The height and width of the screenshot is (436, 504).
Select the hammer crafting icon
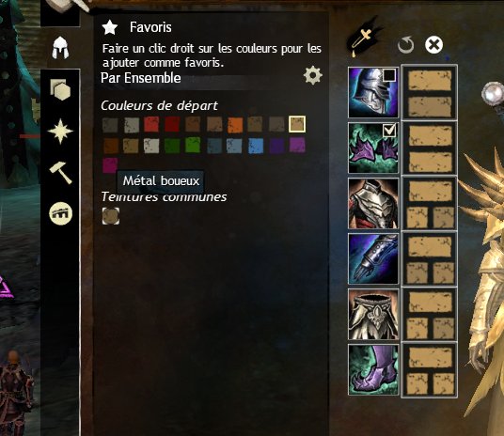coord(60,173)
